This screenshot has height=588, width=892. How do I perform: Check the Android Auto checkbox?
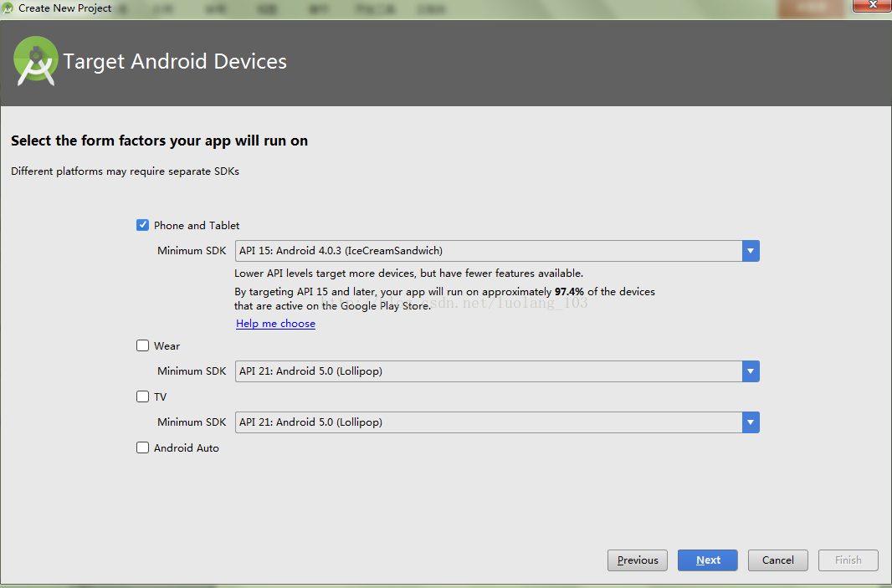143,447
